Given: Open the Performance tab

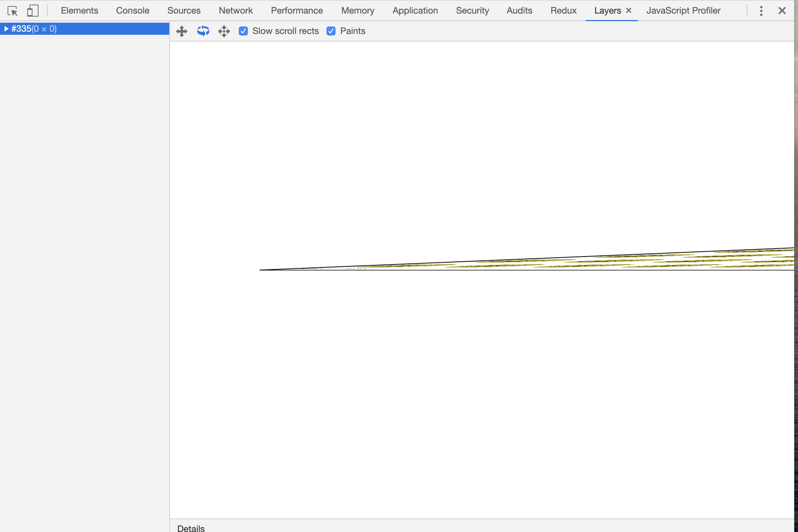Looking at the screenshot, I should click(297, 11).
